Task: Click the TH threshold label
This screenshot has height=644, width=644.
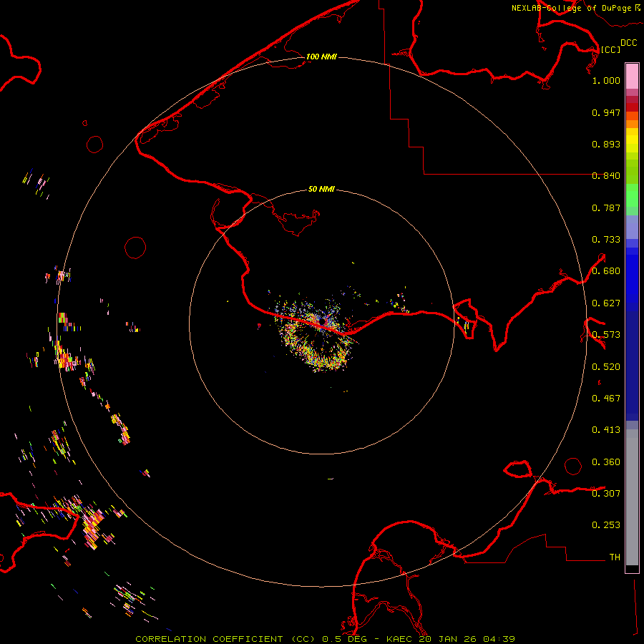Action: (x=614, y=557)
